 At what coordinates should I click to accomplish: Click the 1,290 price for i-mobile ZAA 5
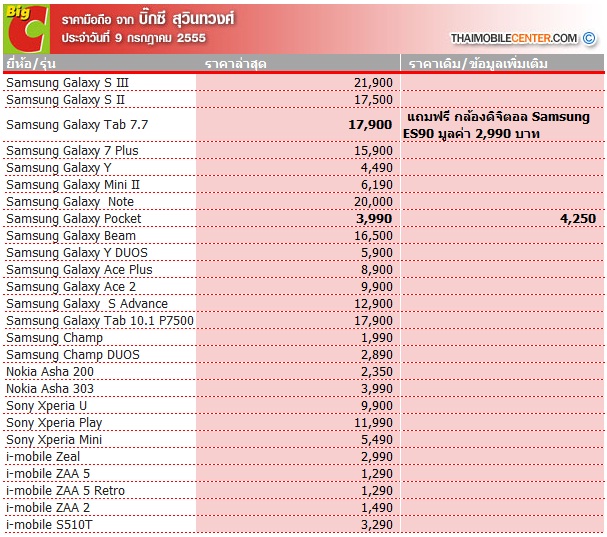click(x=377, y=474)
